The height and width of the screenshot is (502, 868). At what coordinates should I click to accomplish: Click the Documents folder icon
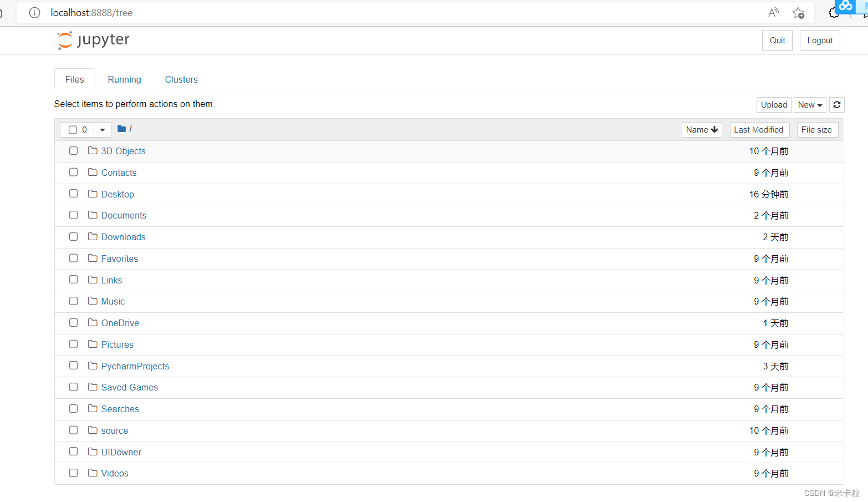pos(93,215)
